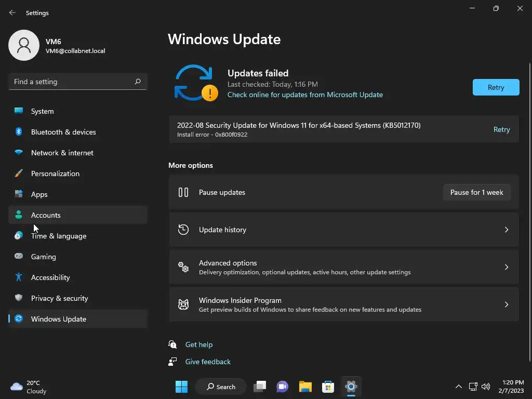Open the weather widget showing 20°C Cloudy
The image size is (532, 399).
point(29,387)
